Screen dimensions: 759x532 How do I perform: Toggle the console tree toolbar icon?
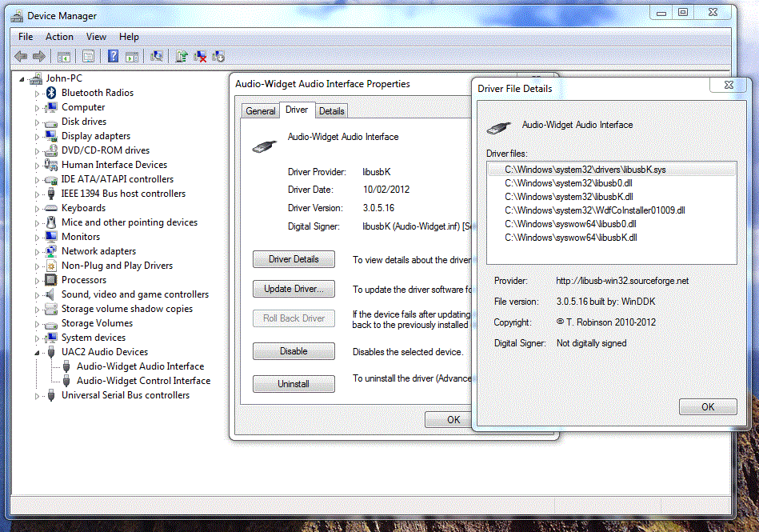click(64, 57)
